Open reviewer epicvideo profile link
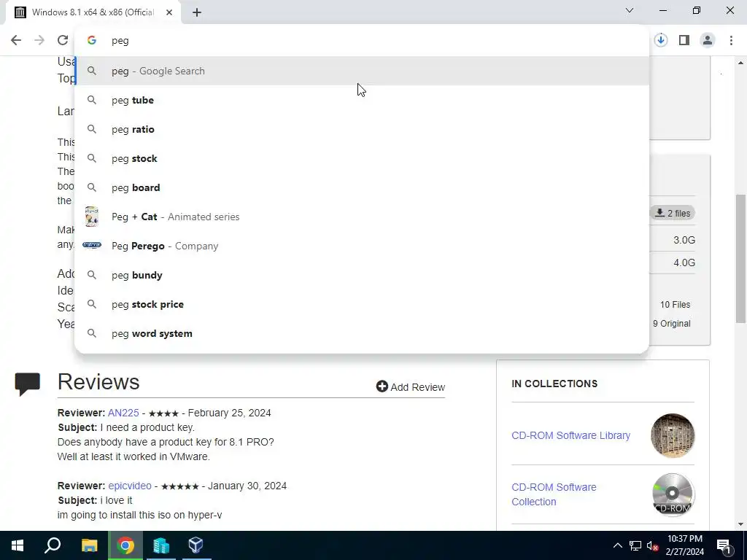Viewport: 747px width, 560px height. coord(130,486)
